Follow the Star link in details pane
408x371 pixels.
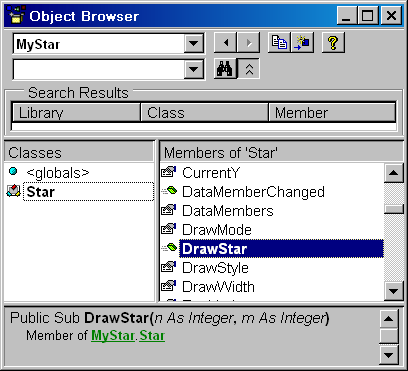click(152, 336)
